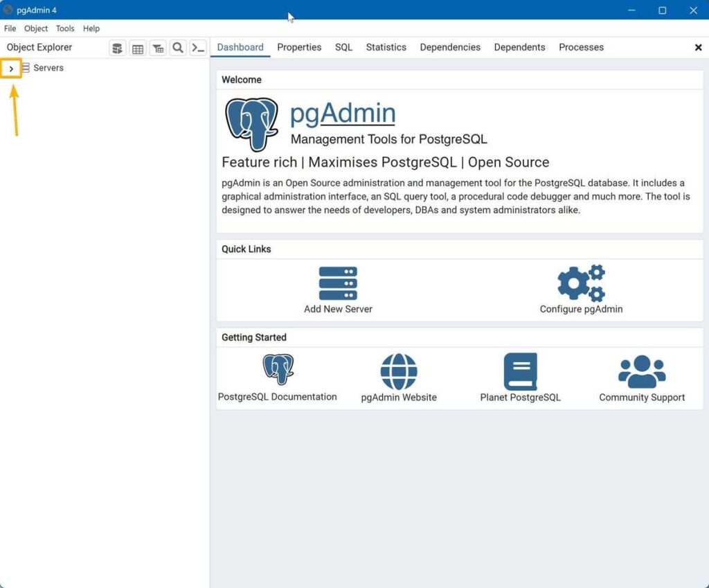Viewport: 709px width, 588px height.
Task: Click the Add New Server stack icon
Action: coord(338,283)
